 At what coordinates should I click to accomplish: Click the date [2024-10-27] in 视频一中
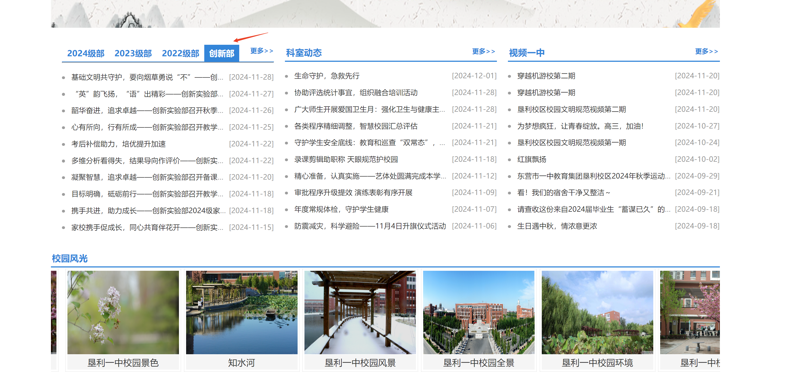point(697,126)
